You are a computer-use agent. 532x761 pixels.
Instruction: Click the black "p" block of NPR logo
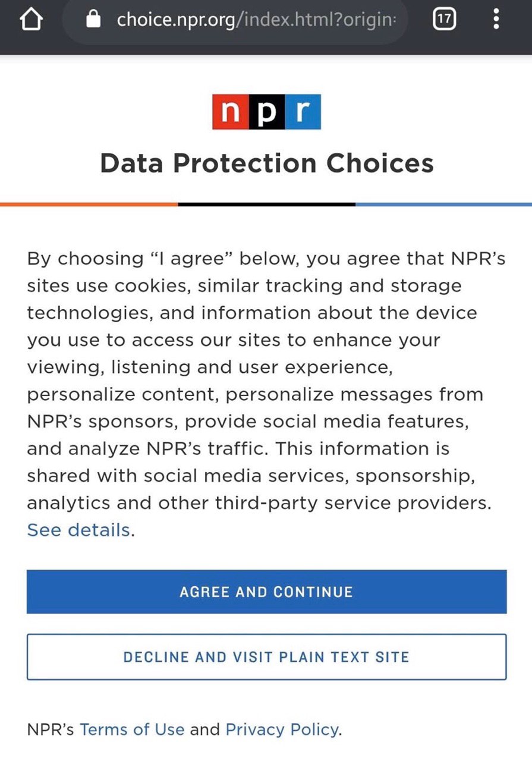point(266,112)
